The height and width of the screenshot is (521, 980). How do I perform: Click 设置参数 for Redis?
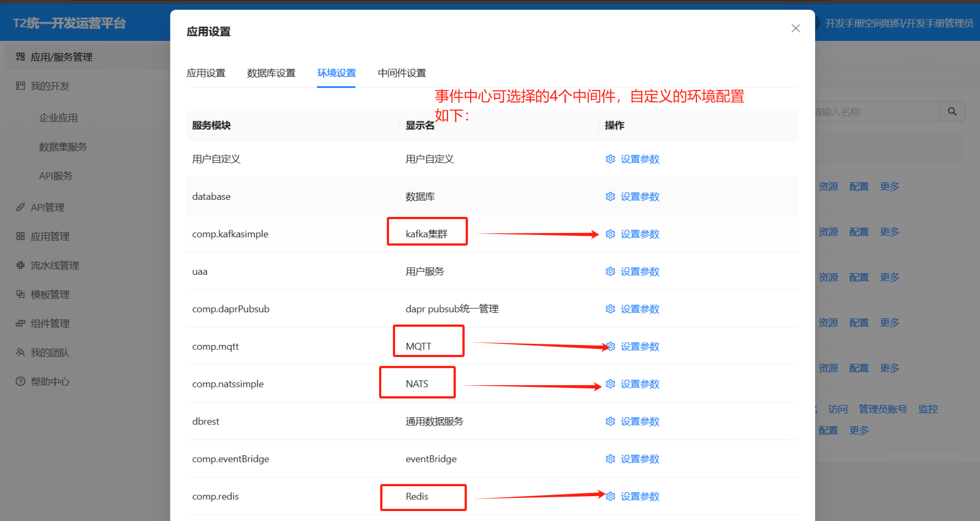tap(640, 497)
